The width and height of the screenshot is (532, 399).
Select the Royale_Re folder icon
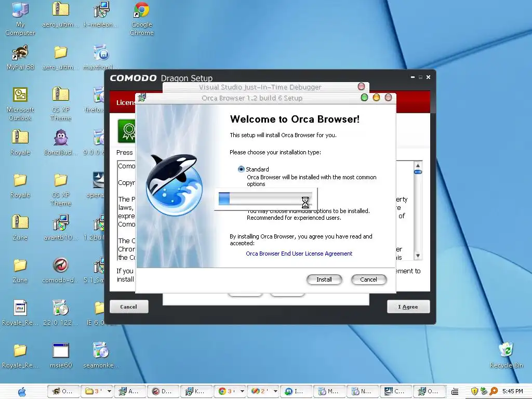pyautogui.click(x=20, y=355)
